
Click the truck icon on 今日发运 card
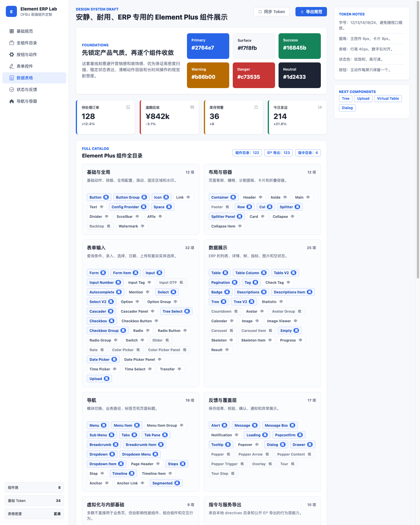pyautogui.click(x=320, y=107)
